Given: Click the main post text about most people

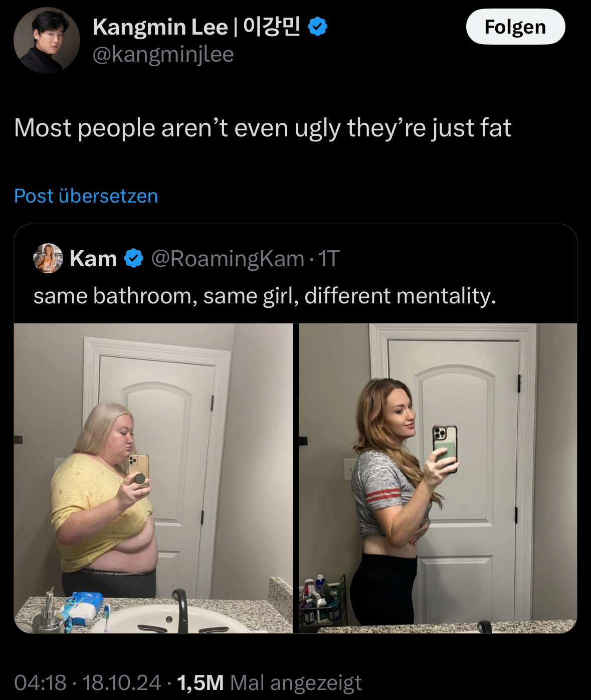Looking at the screenshot, I should [263, 128].
